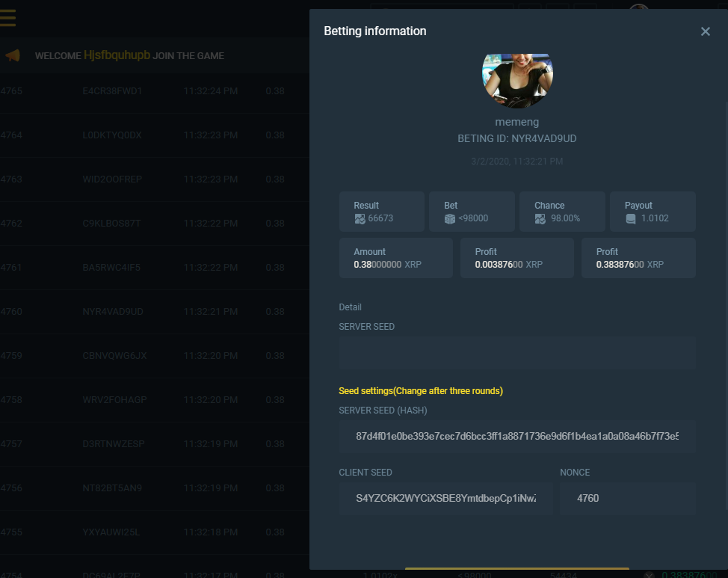Open bet entry C9KLBOS87T
The height and width of the screenshot is (578, 728).
pos(112,224)
